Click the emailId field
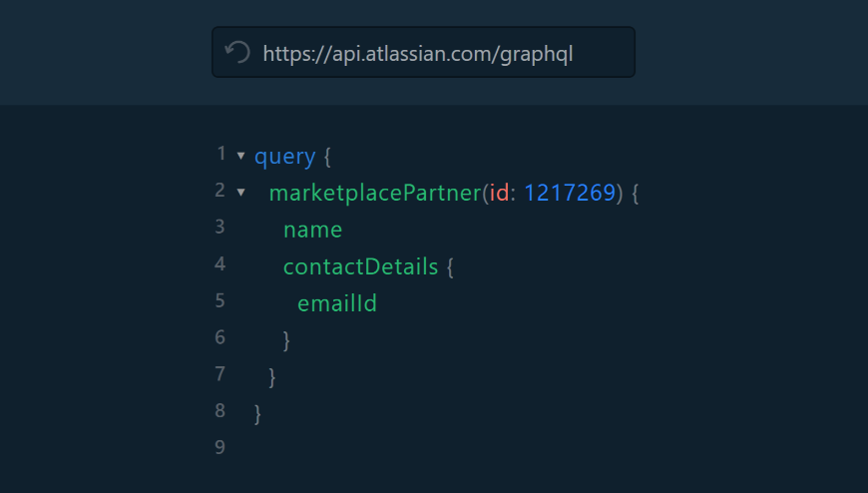This screenshot has width=868, height=493. coord(337,303)
